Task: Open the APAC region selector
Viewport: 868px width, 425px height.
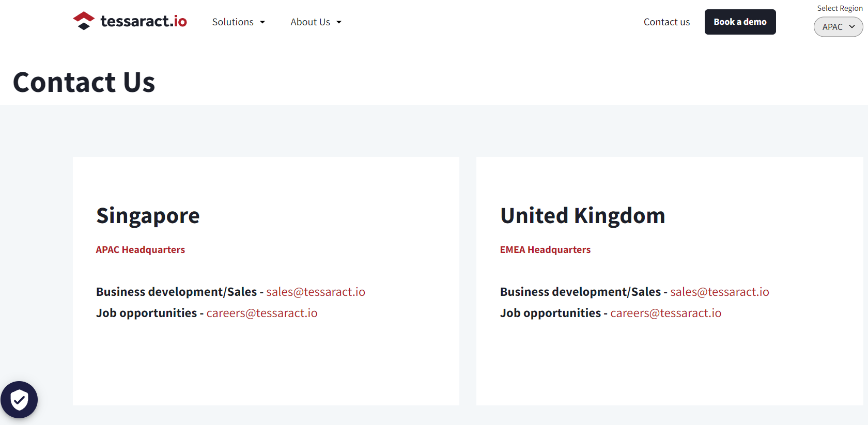Action: tap(838, 27)
